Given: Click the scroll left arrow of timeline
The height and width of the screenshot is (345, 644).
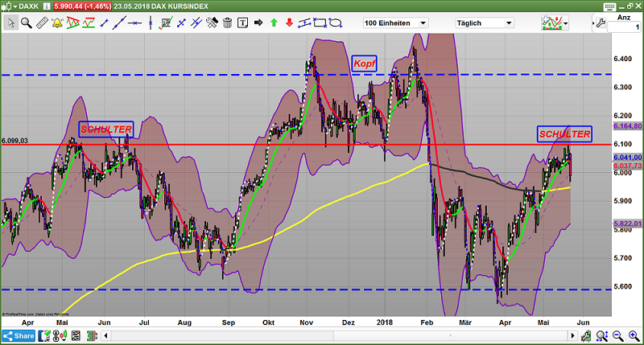Looking at the screenshot, I should 106,336.
